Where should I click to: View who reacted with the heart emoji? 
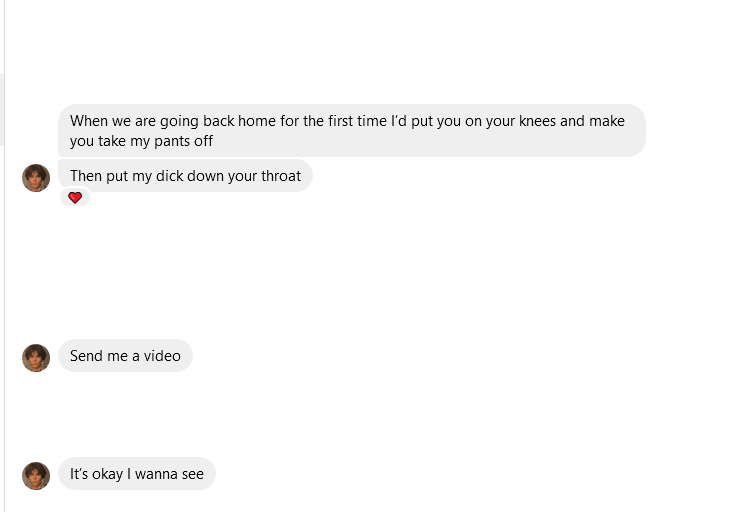[x=75, y=197]
